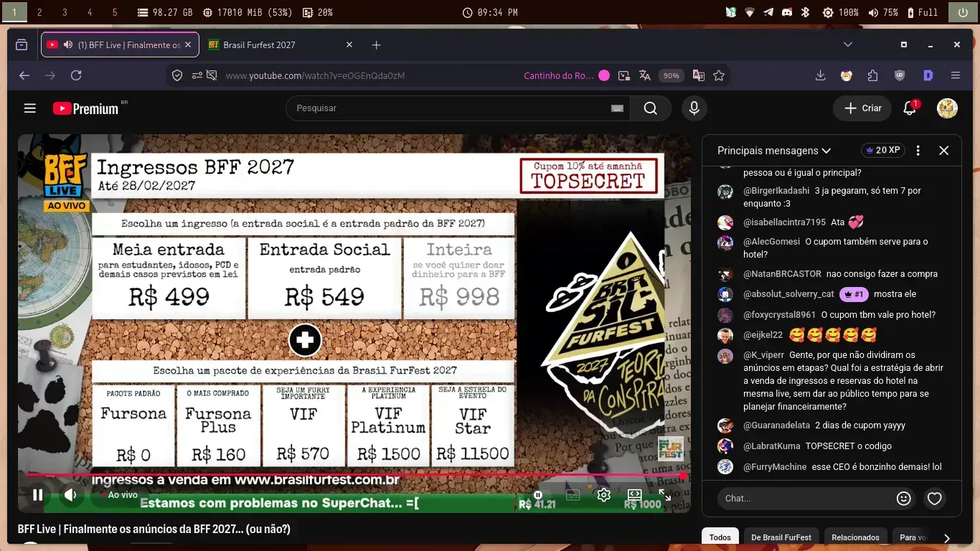
Task: Click the voice search microphone icon
Action: click(694, 108)
